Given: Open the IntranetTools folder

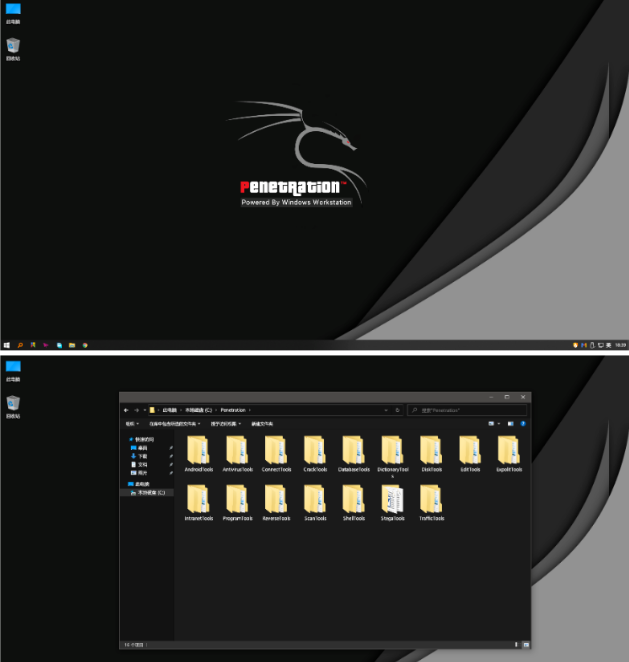Looking at the screenshot, I should pos(198,502).
